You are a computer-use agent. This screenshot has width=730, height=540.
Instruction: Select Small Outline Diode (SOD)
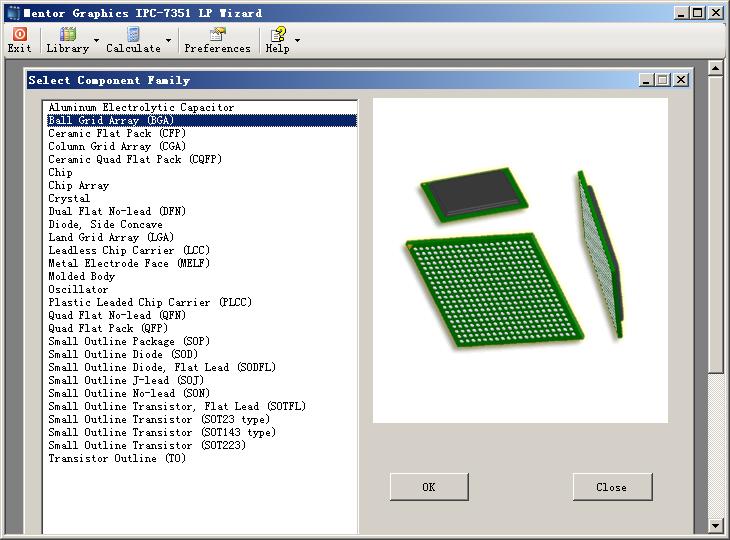click(202, 355)
